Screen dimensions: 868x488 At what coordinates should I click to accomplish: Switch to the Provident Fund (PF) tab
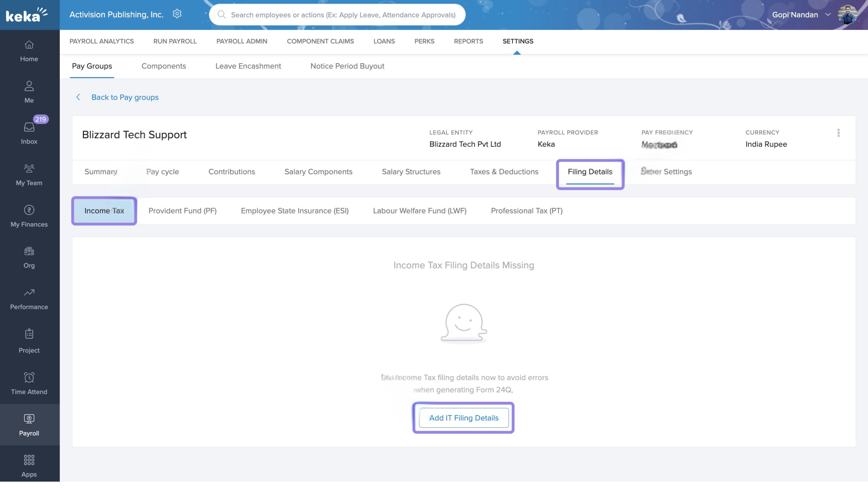(182, 211)
